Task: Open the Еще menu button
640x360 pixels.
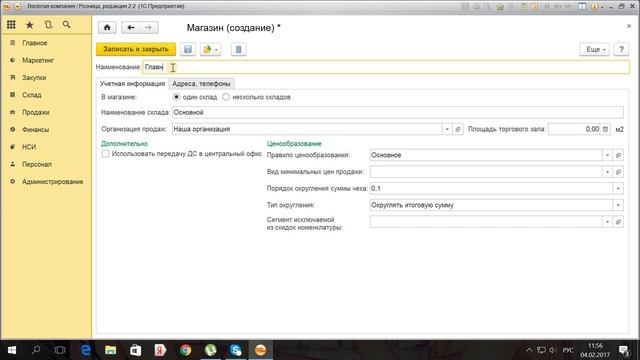Action: [594, 49]
